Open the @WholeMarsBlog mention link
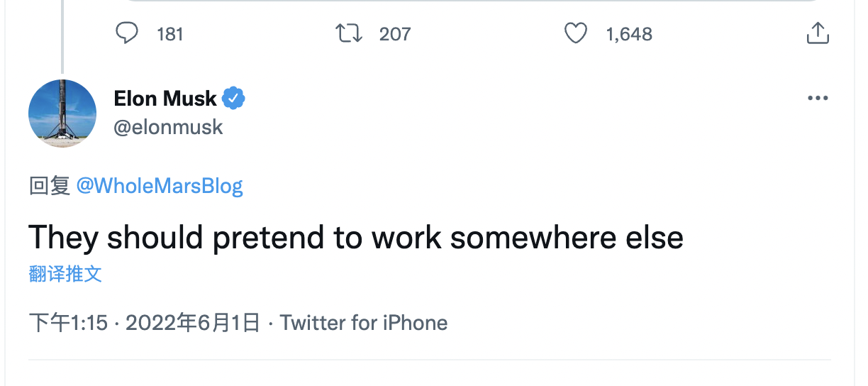The height and width of the screenshot is (386, 868). [x=160, y=186]
